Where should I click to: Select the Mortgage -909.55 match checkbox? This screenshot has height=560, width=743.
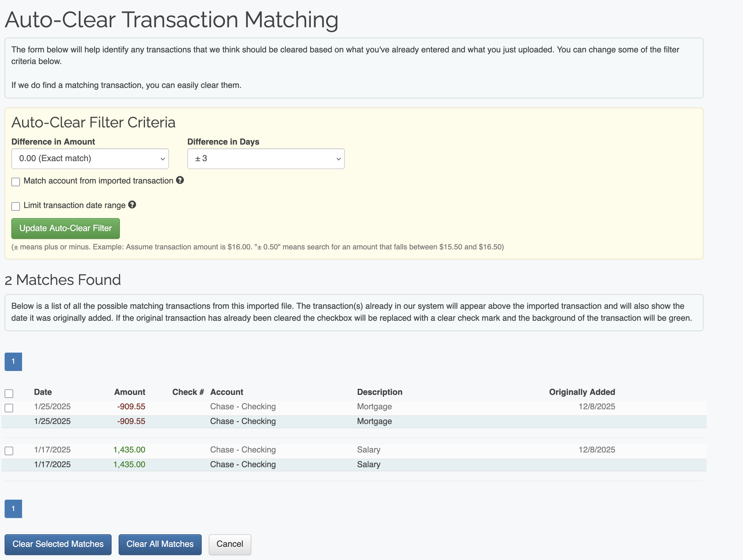pyautogui.click(x=9, y=407)
